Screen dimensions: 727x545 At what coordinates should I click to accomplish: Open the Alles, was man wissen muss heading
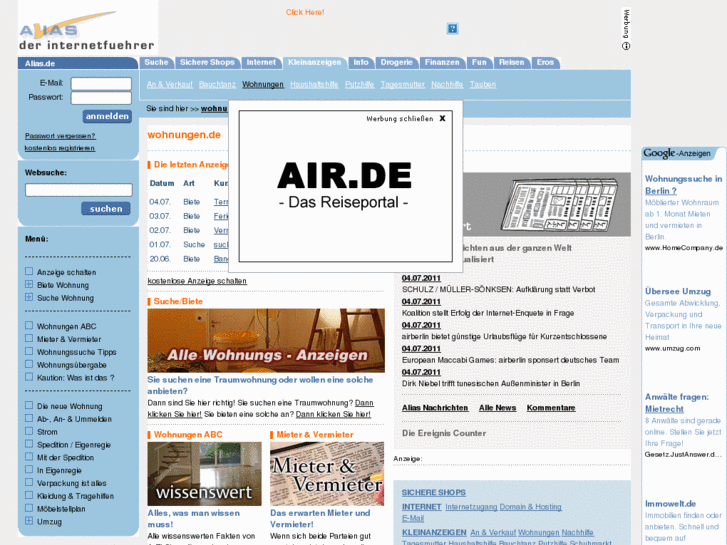click(x=194, y=519)
